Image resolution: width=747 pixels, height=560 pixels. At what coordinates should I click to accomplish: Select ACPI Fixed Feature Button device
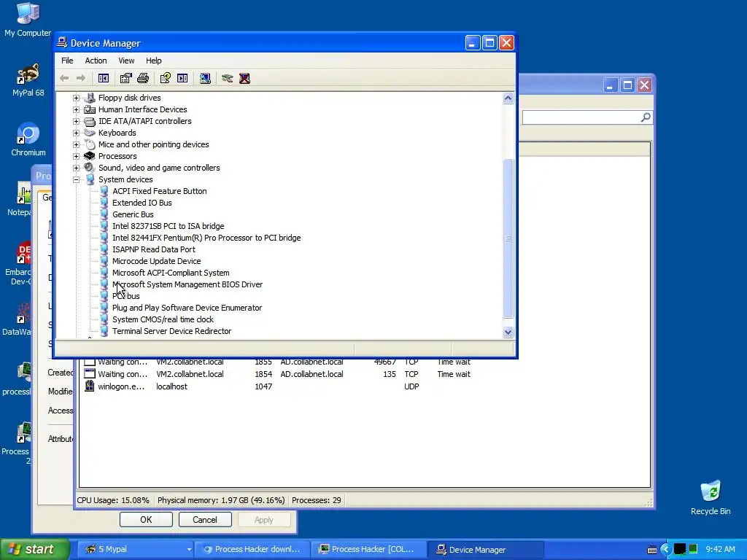coord(160,191)
